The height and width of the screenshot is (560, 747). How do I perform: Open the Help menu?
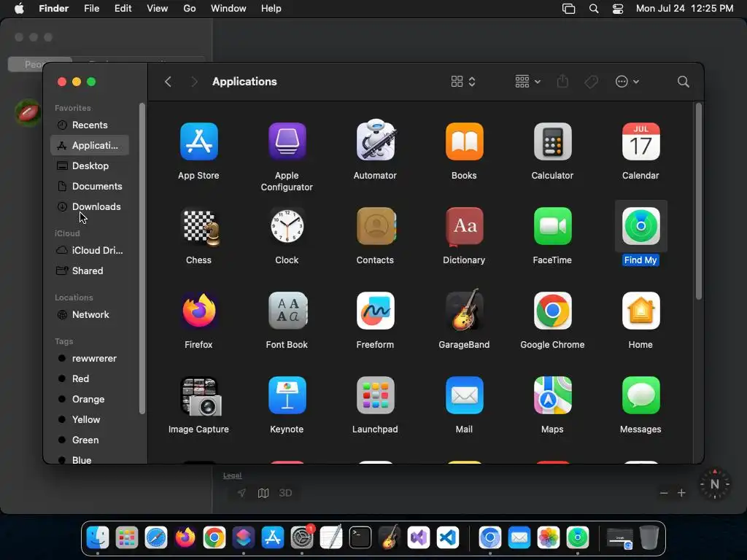(x=271, y=9)
